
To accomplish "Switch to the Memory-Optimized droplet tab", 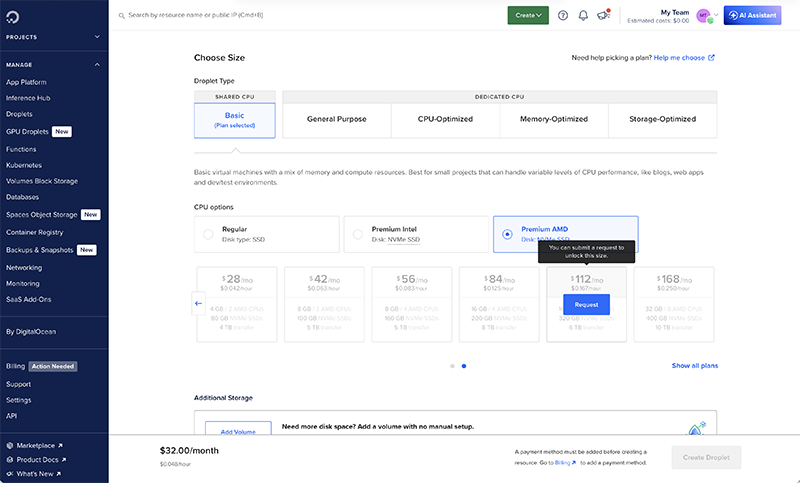I will tap(554, 119).
